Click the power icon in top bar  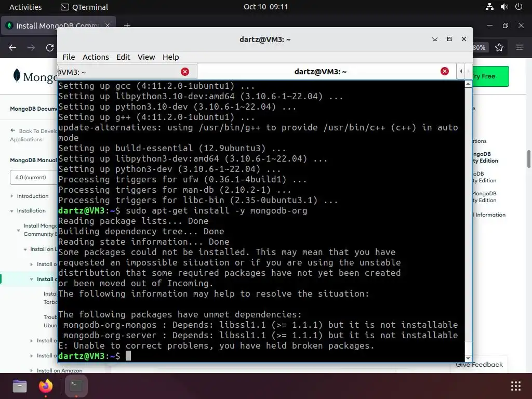tap(518, 7)
